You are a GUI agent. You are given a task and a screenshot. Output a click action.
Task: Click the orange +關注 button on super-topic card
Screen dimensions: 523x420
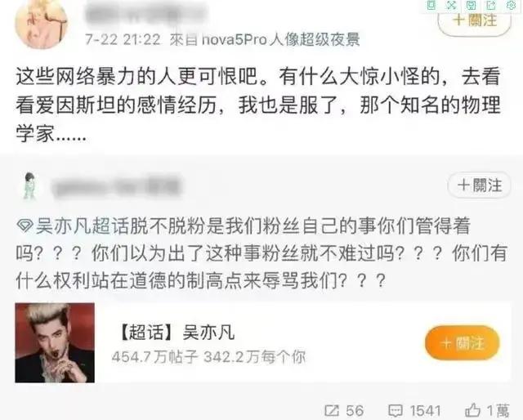pyautogui.click(x=463, y=342)
